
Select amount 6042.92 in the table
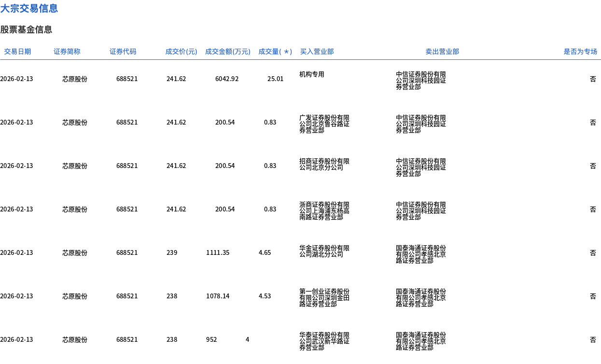tap(227, 79)
